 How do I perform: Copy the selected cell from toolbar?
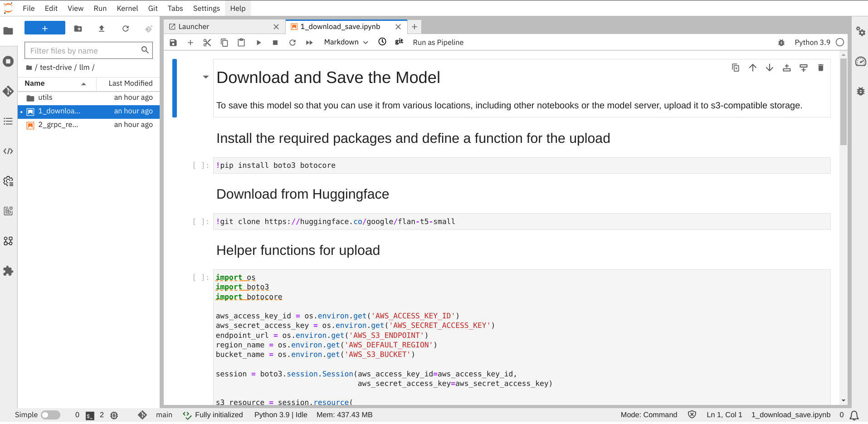(224, 42)
